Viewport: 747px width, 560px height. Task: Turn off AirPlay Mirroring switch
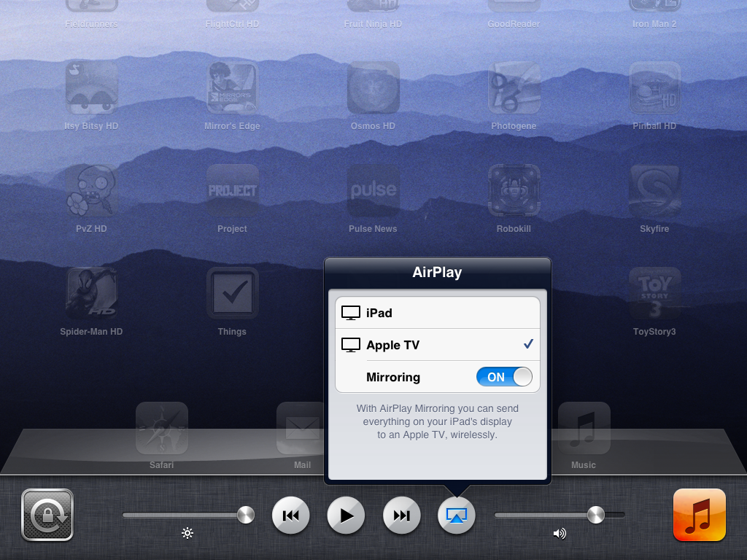504,377
